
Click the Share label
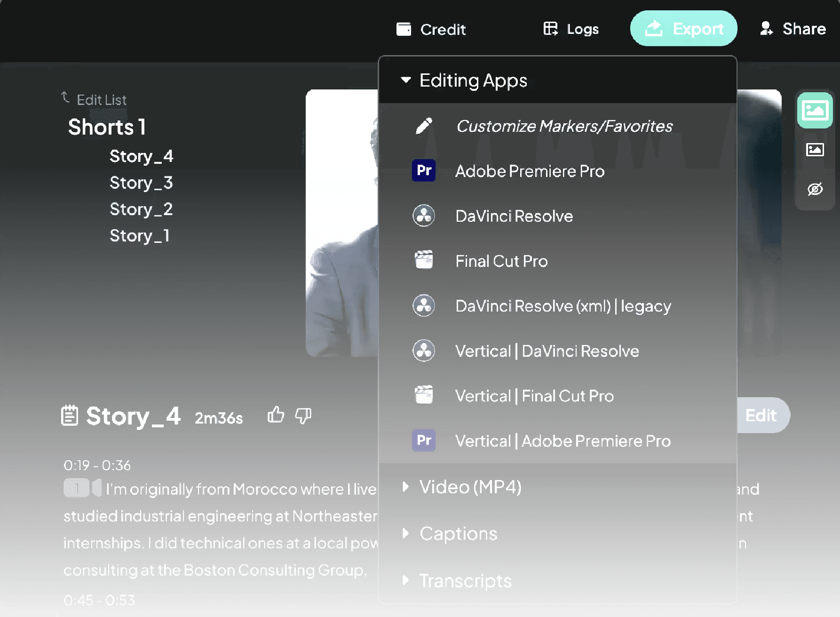click(804, 29)
